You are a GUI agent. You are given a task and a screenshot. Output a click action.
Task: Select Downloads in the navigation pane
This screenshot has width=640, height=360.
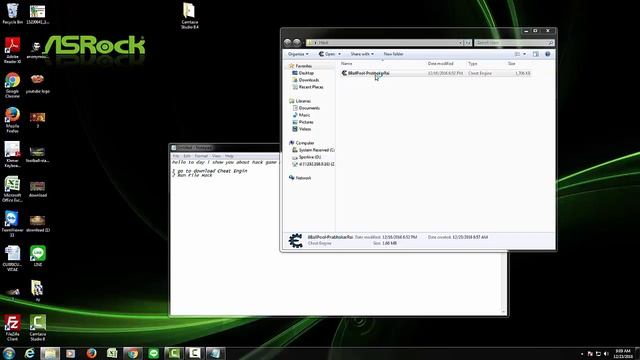[309, 80]
